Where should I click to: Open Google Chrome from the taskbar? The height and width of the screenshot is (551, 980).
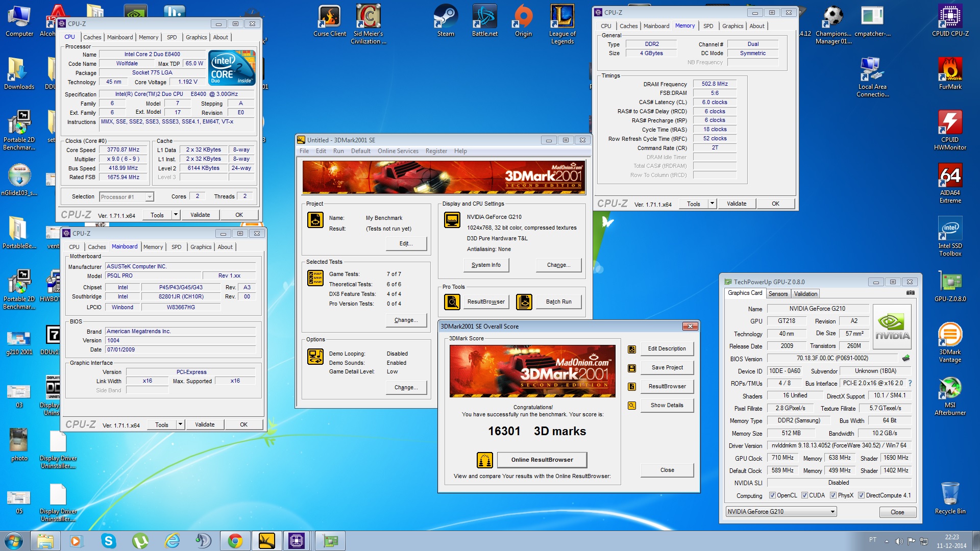[x=235, y=541]
